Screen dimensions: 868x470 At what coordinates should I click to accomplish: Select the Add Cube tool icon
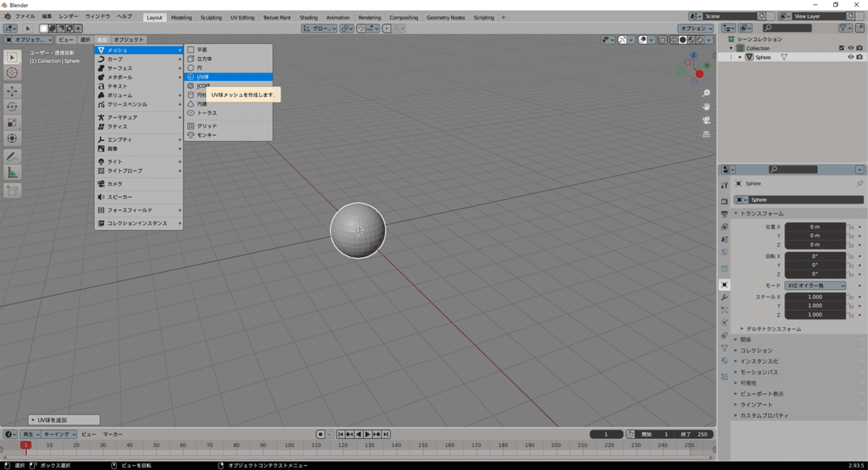pos(12,190)
